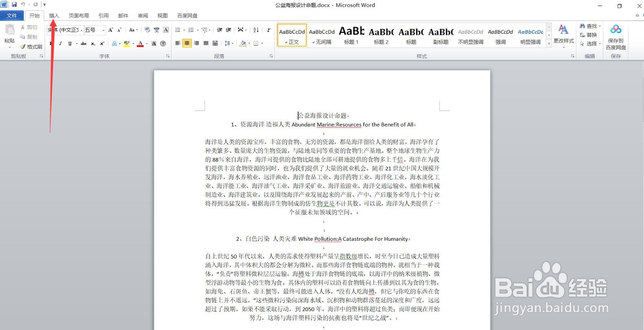This screenshot has height=330, width=644.
Task: Click the Phonetic Guide (wén) icon
Action: pos(157,30)
